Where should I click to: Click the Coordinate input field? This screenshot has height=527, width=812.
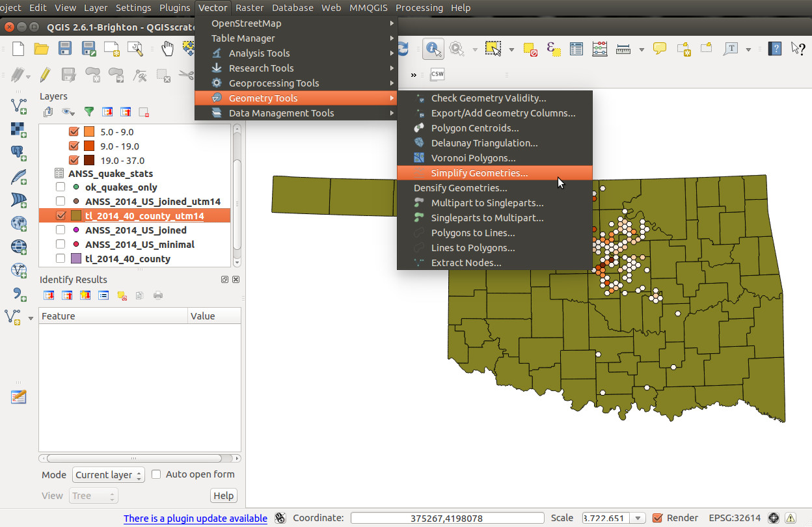446,519
